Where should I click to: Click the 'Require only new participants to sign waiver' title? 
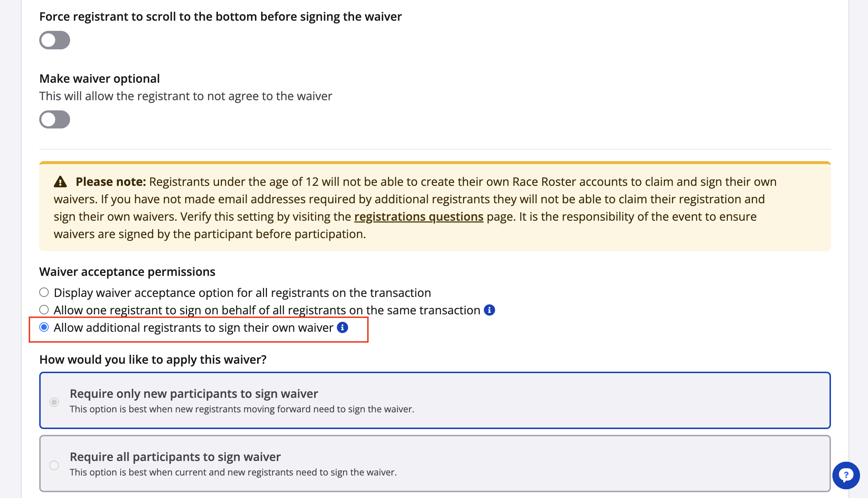point(194,393)
